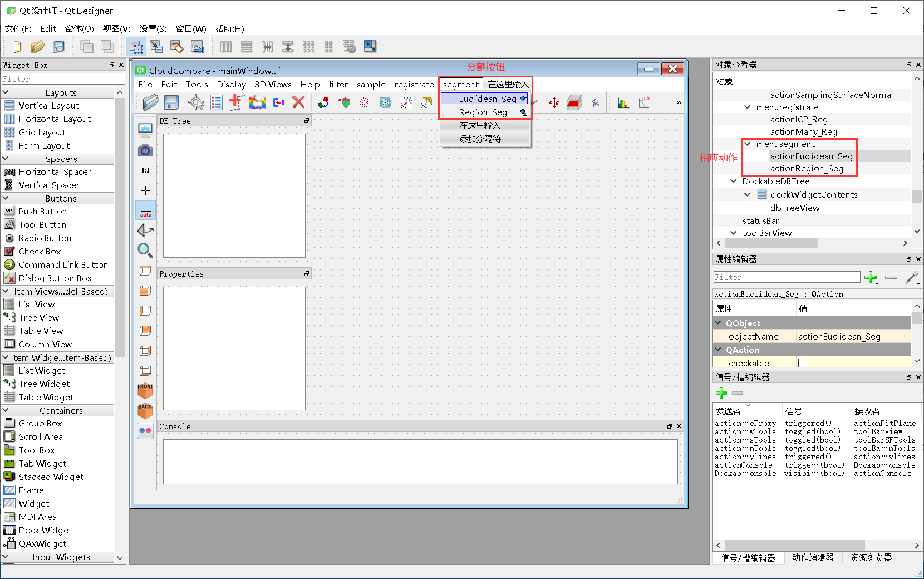The height and width of the screenshot is (579, 924).
Task: Select the Edit Widgets mode icon
Action: 136,47
